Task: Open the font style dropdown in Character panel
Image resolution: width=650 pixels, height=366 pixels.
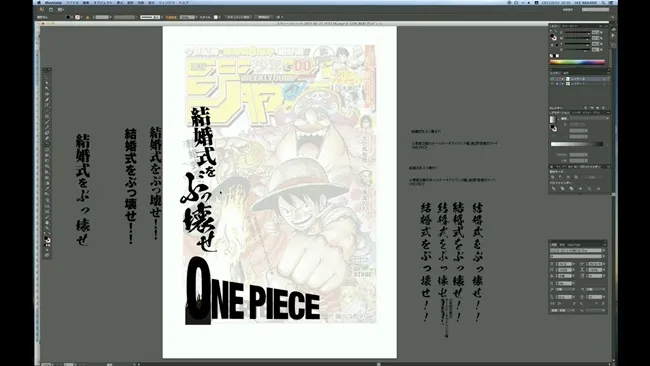Action: [x=604, y=256]
